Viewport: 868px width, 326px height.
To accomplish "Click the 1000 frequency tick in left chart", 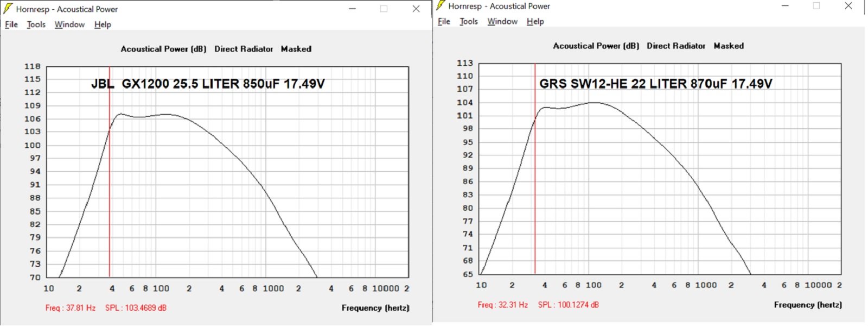I will point(273,289).
